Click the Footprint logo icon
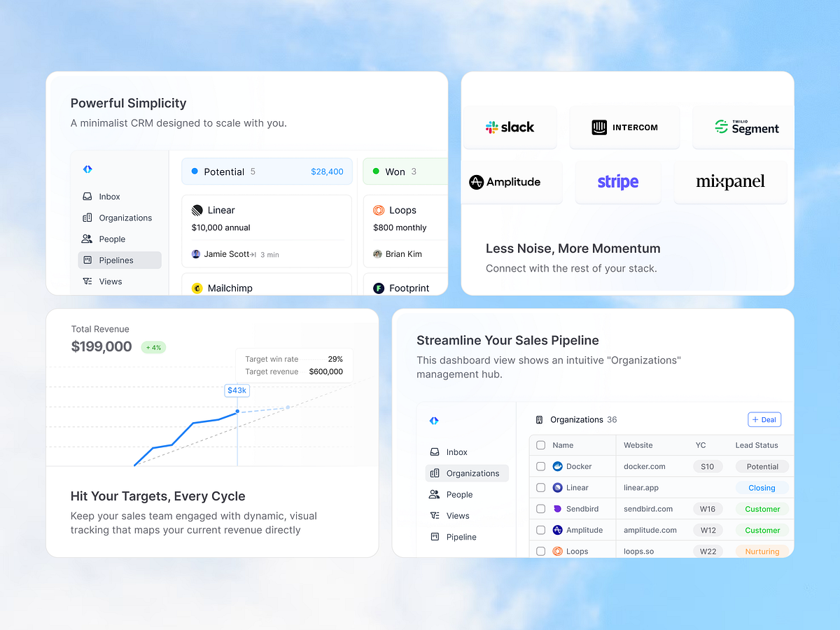 (x=379, y=288)
